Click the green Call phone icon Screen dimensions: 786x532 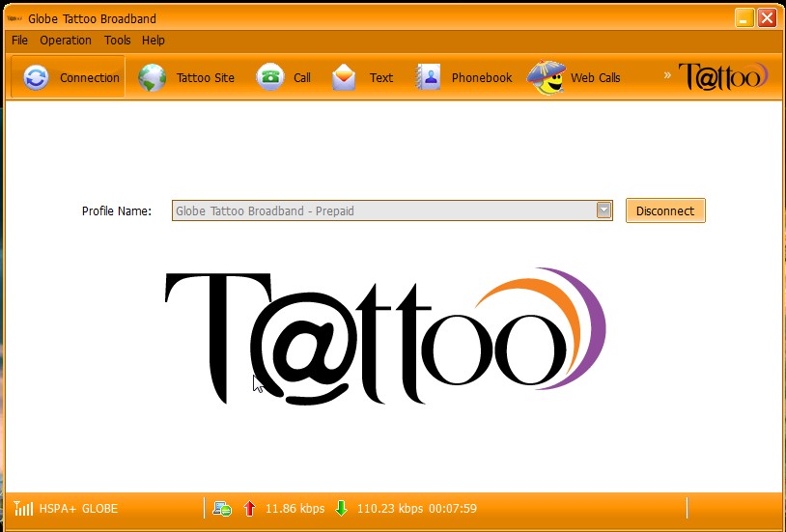coord(270,78)
